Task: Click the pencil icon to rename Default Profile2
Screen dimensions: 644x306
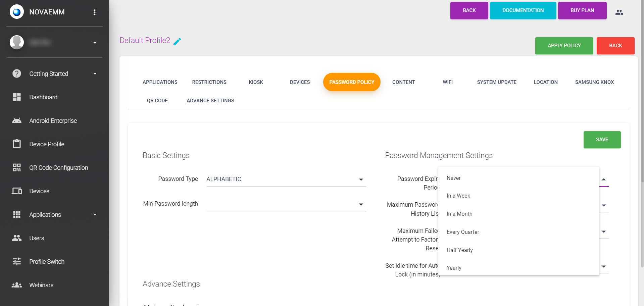Action: (177, 41)
